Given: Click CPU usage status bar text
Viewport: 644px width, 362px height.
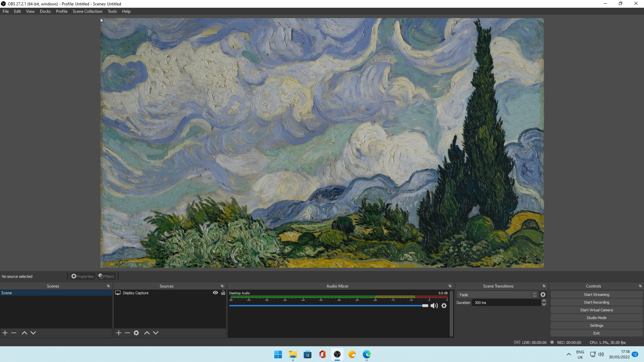Looking at the screenshot, I should click(608, 343).
